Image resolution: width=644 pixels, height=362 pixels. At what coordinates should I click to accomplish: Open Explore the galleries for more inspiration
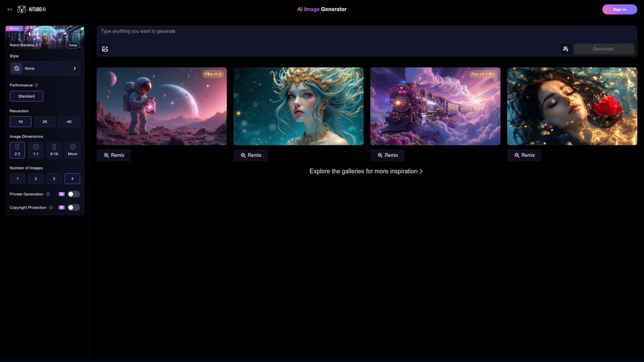click(x=366, y=171)
